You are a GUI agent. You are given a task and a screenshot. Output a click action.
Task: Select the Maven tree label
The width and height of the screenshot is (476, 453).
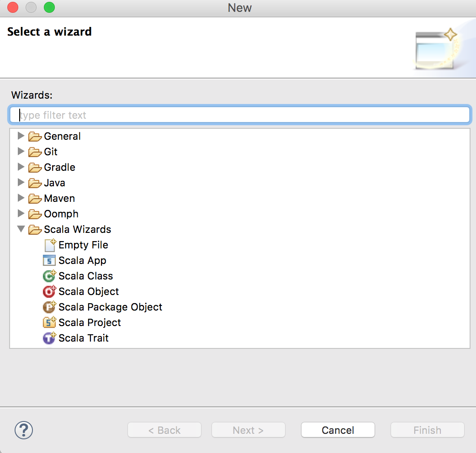pyautogui.click(x=59, y=199)
